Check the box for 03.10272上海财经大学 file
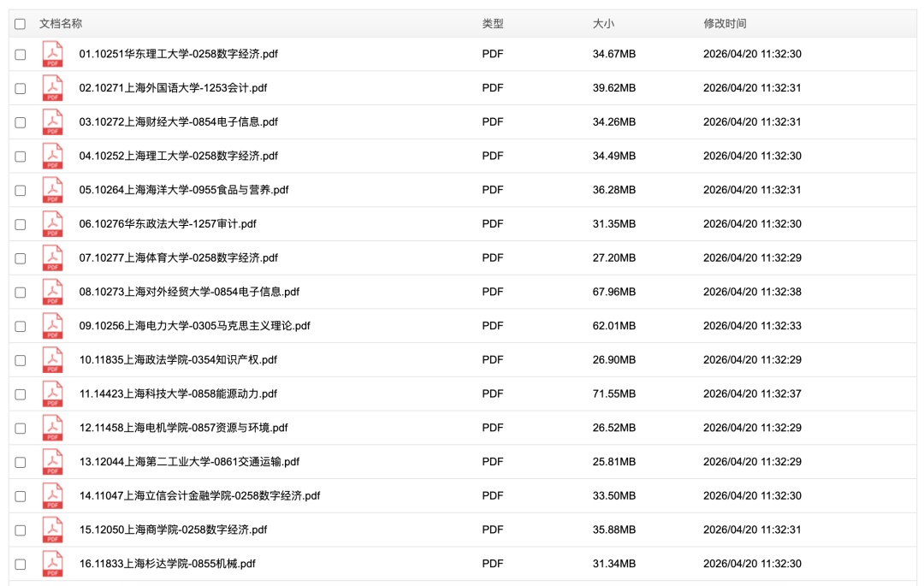 tap(21, 122)
